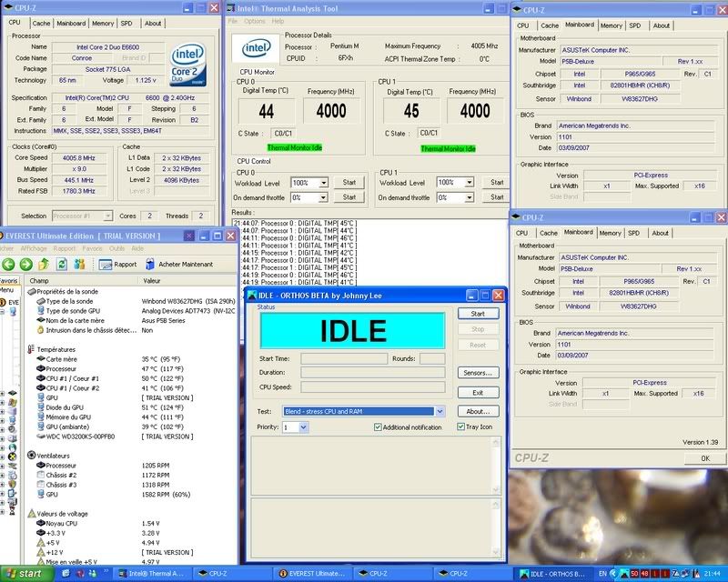Open the Options menu in Thermal Analysis Tool
Viewport: 728px width, 582px height.
(x=255, y=20)
